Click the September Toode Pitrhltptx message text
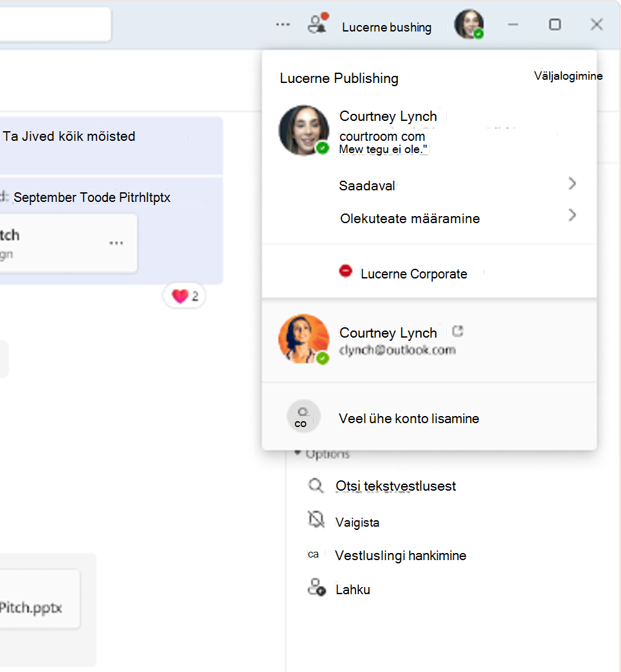This screenshot has width=621, height=672. pos(92,197)
